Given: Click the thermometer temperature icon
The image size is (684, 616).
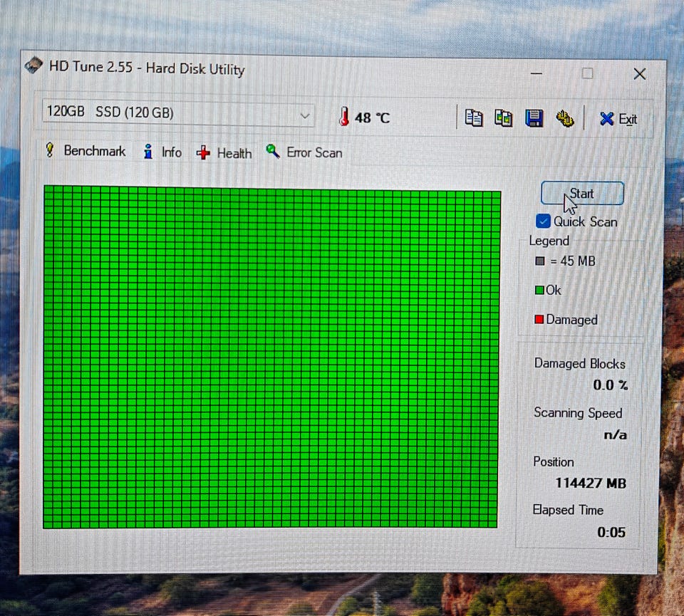Looking at the screenshot, I should [x=343, y=116].
